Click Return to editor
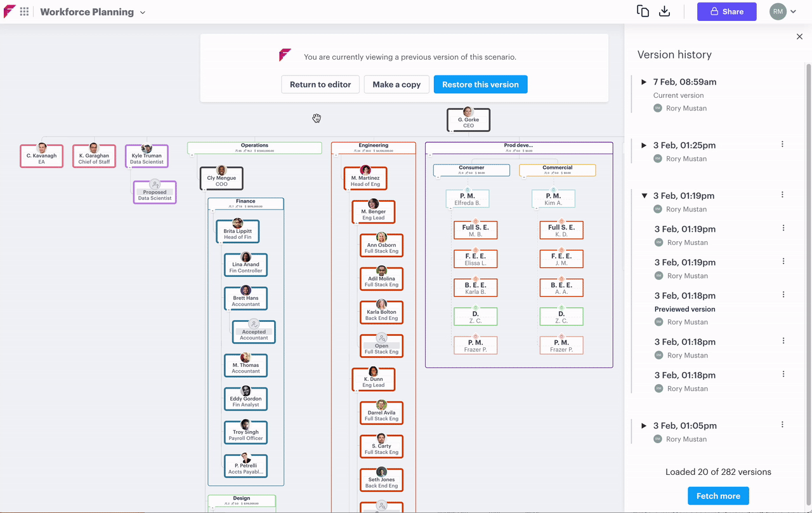812x513 pixels. pos(320,84)
